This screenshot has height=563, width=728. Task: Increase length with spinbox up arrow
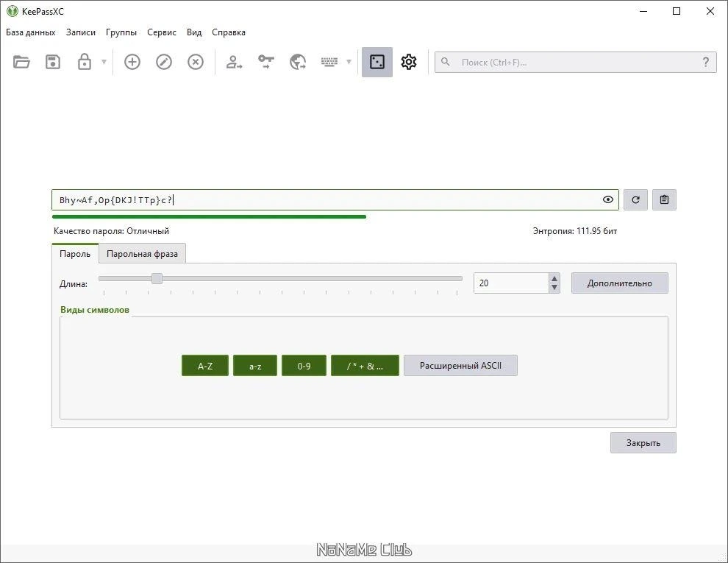click(x=554, y=278)
